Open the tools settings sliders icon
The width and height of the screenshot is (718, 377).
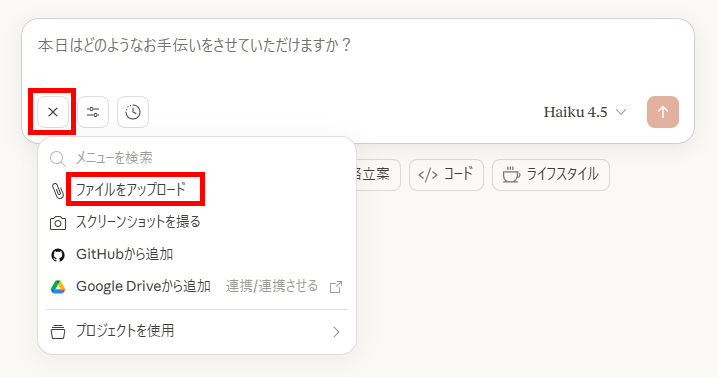pos(93,112)
